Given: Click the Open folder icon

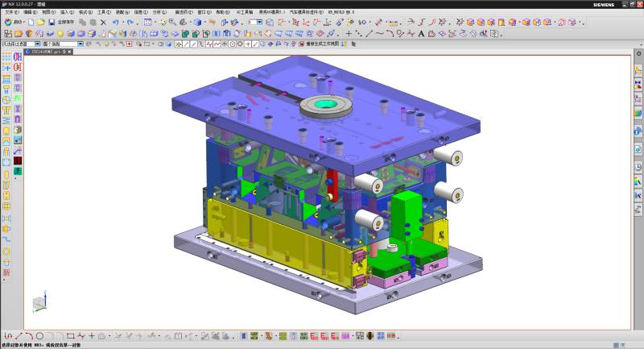Looking at the screenshot, I should point(39,23).
